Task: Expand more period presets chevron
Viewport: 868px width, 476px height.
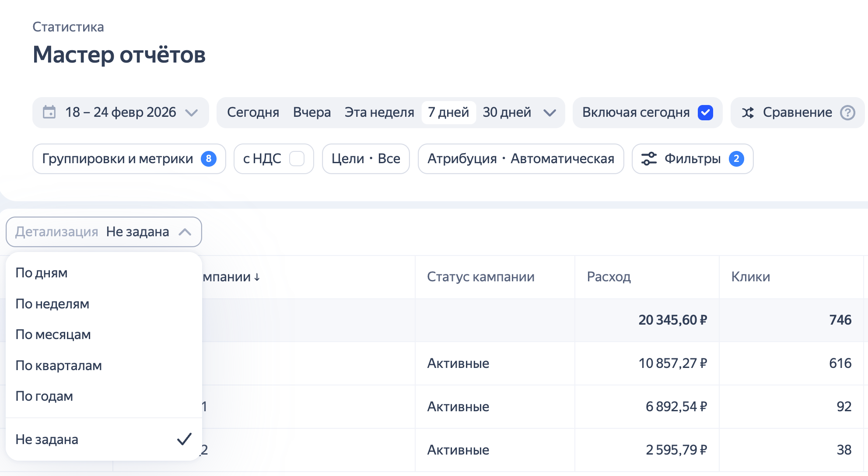Action: 549,113
